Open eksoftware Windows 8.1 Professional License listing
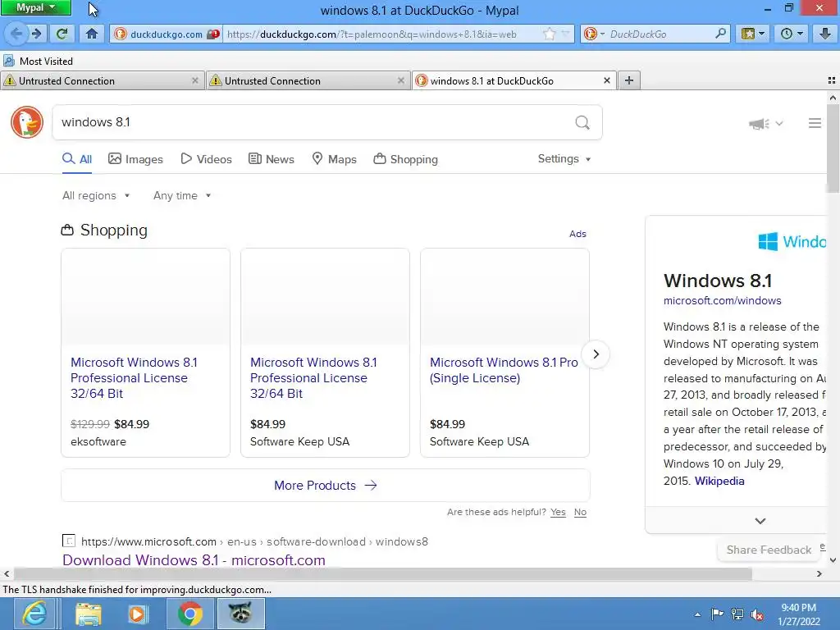The image size is (840, 630). (134, 377)
